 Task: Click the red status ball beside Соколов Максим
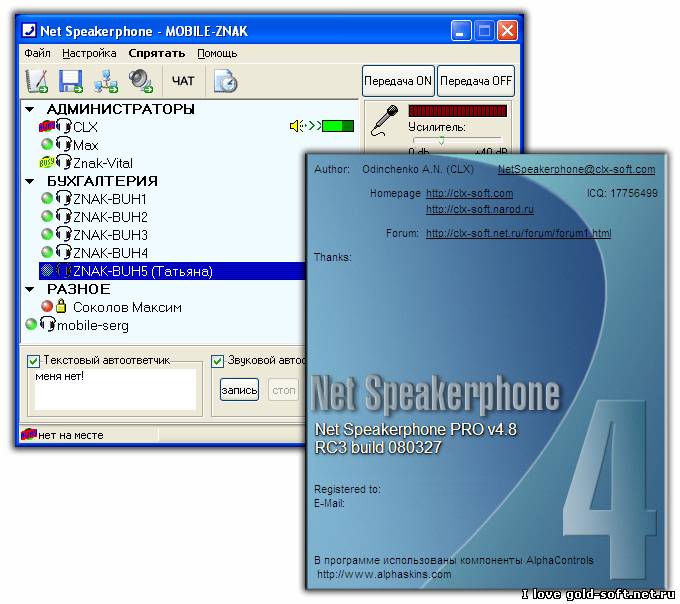click(x=46, y=307)
